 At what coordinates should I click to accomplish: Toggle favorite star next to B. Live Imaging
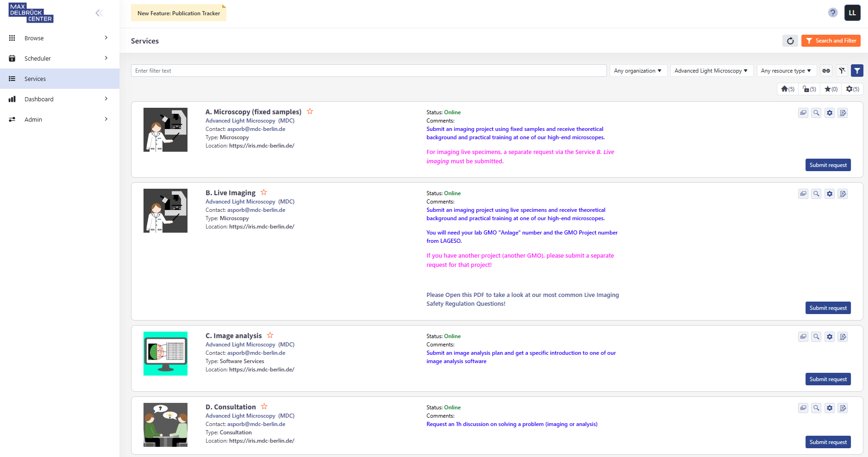coord(264,192)
